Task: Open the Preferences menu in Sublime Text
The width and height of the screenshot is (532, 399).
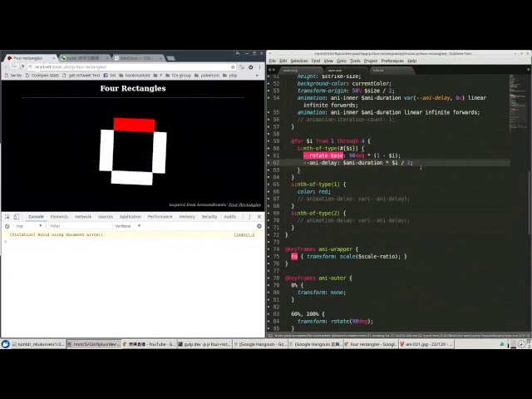Action: click(x=392, y=61)
